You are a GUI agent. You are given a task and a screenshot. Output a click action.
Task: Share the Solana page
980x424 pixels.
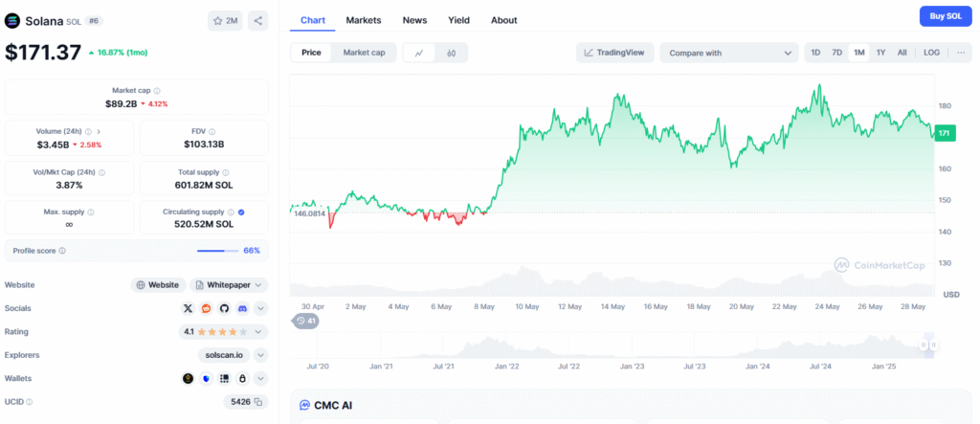point(258,21)
